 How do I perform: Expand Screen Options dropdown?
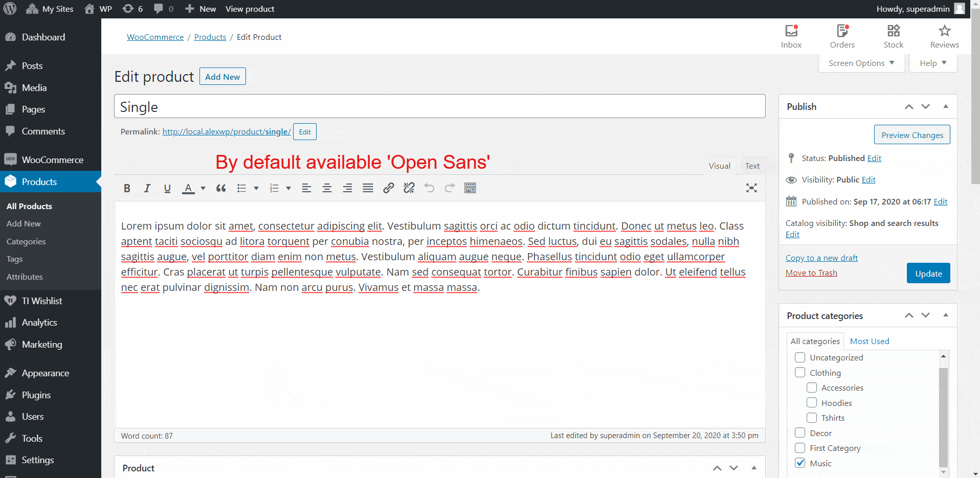[x=861, y=63]
